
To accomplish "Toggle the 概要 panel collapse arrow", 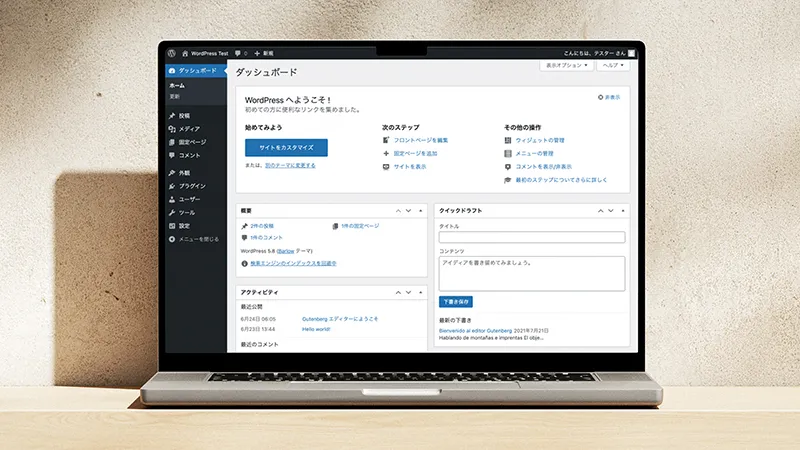I will 420,211.
